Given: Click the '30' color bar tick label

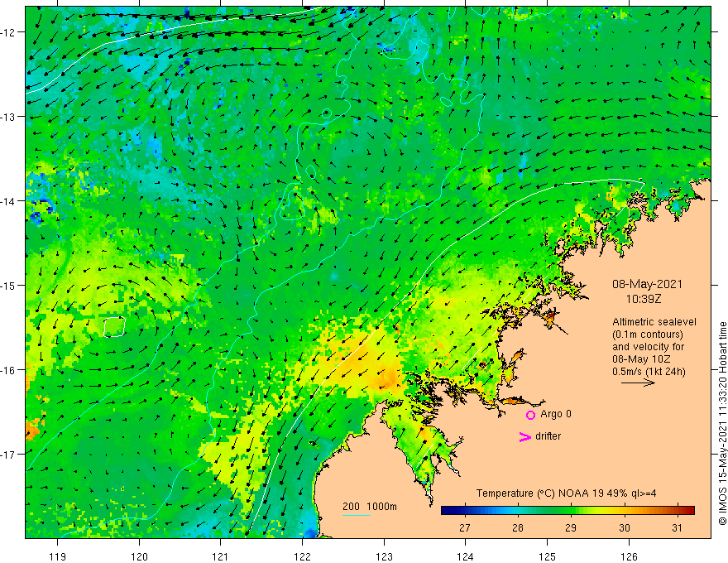Looking at the screenshot, I should (x=625, y=527).
